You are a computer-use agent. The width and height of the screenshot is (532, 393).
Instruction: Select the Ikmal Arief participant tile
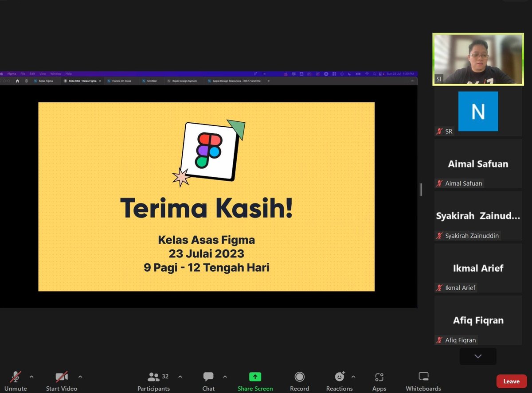(478, 268)
